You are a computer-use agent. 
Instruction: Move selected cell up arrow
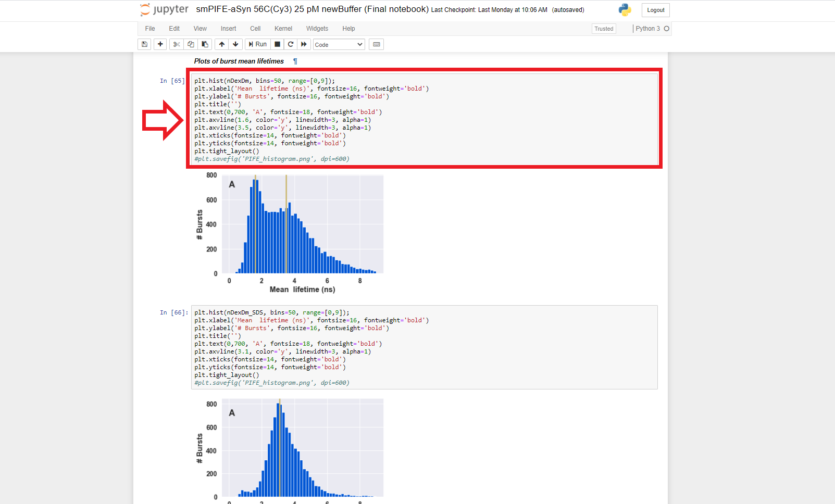222,44
